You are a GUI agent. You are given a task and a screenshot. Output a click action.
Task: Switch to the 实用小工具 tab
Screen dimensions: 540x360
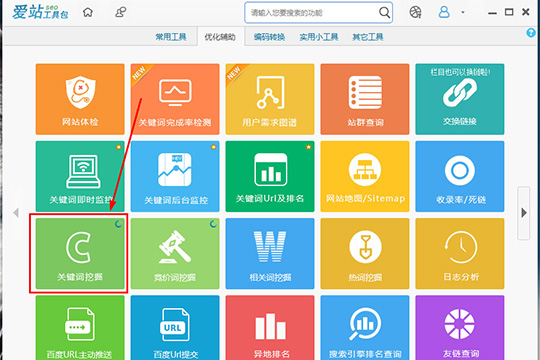pyautogui.click(x=319, y=37)
